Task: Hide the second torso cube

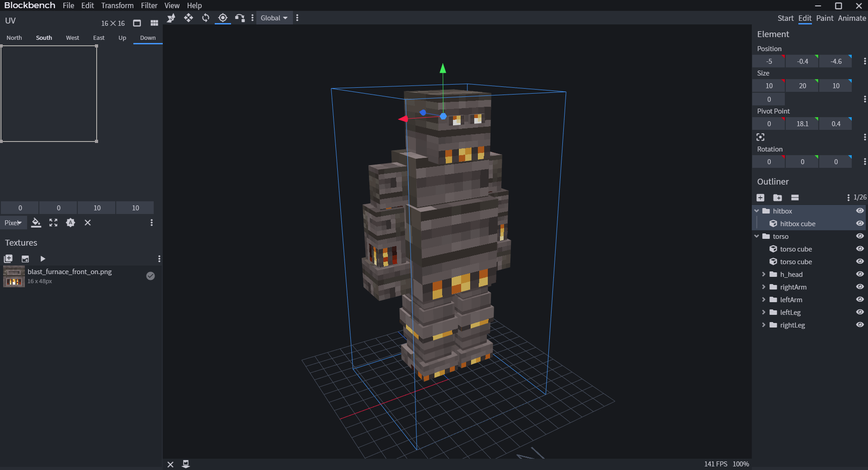Action: [860, 261]
